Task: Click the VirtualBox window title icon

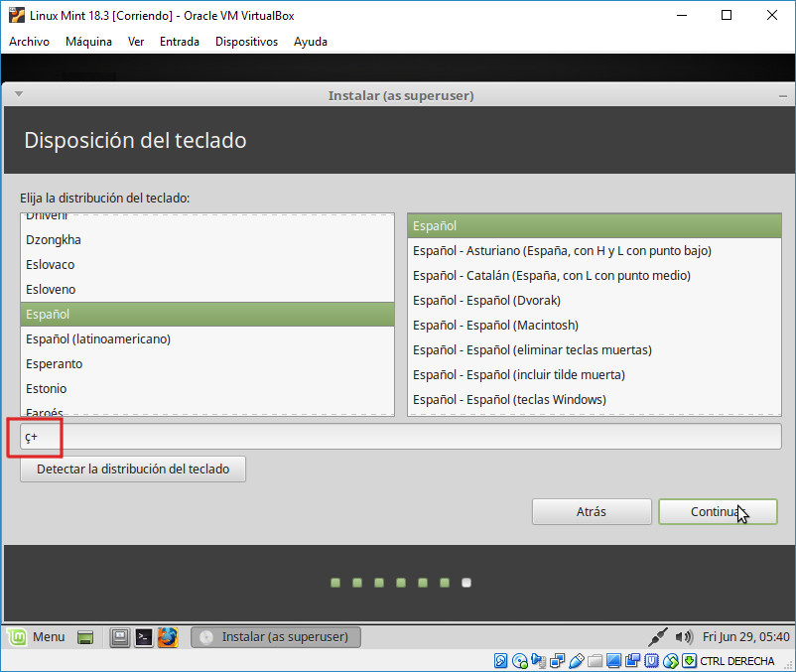Action: click(x=17, y=15)
